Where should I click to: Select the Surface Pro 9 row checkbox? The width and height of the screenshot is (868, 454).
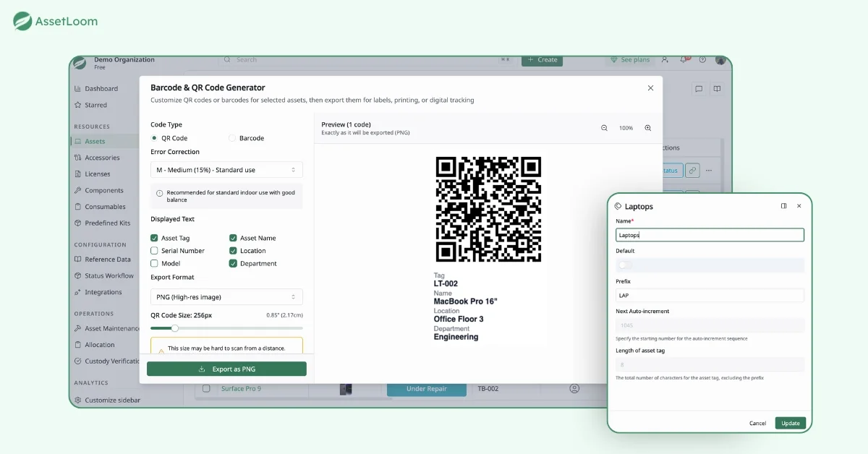[x=206, y=389]
